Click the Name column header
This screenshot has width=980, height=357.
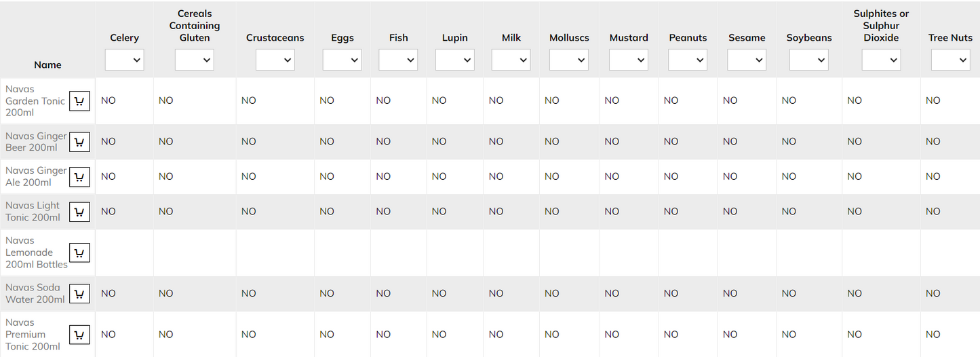pos(47,65)
